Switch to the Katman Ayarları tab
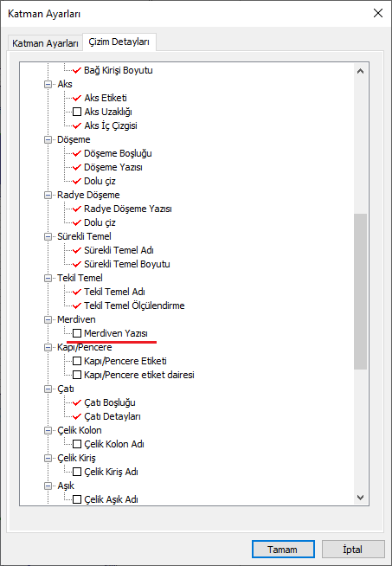Viewport: 392px width, 566px height. click(45, 43)
